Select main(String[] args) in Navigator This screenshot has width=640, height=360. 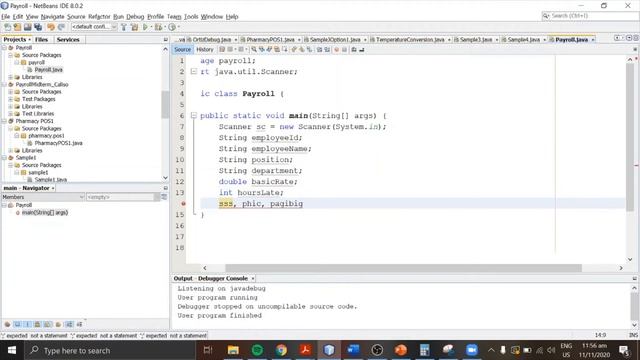tap(44, 213)
